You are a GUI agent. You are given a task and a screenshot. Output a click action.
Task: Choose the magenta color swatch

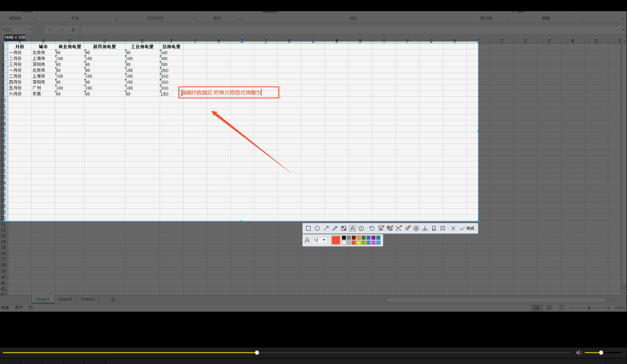pyautogui.click(x=373, y=242)
